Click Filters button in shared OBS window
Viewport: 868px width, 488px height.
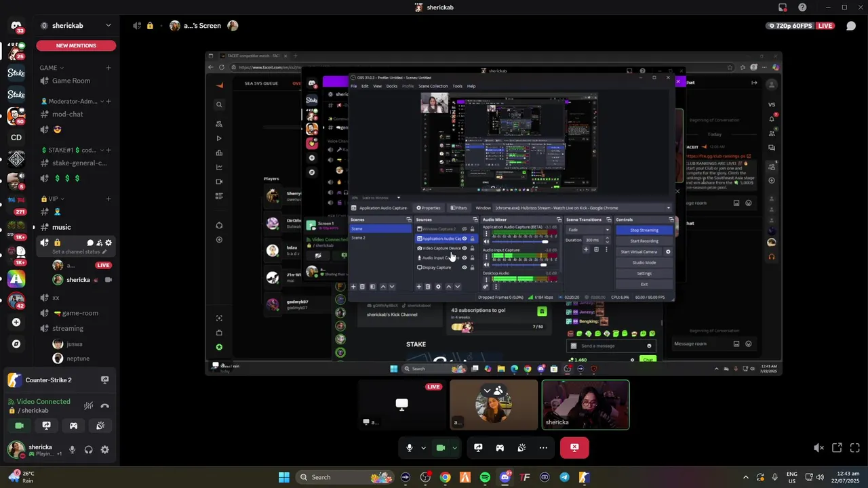point(459,208)
